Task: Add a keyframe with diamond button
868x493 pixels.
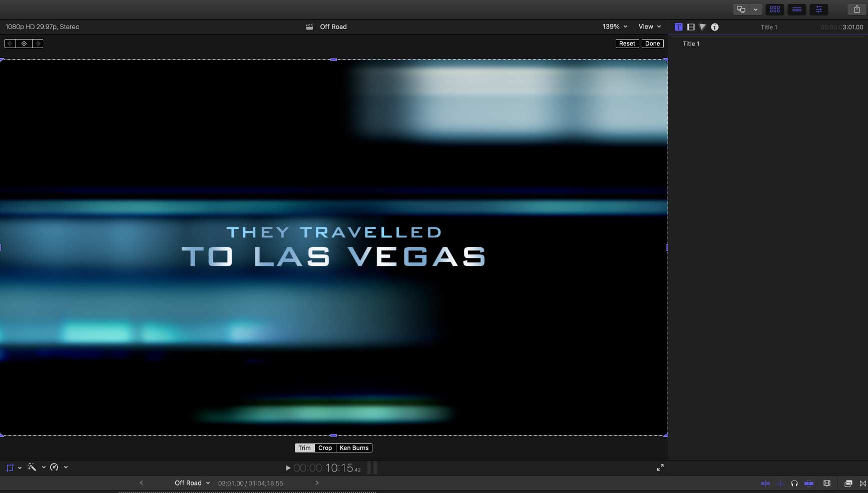Action: click(24, 44)
